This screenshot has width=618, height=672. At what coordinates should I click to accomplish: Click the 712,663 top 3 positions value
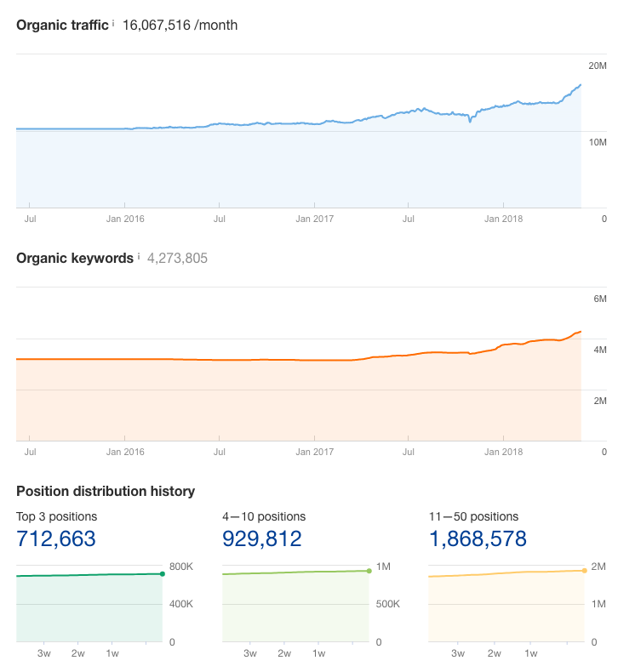pyautogui.click(x=55, y=538)
